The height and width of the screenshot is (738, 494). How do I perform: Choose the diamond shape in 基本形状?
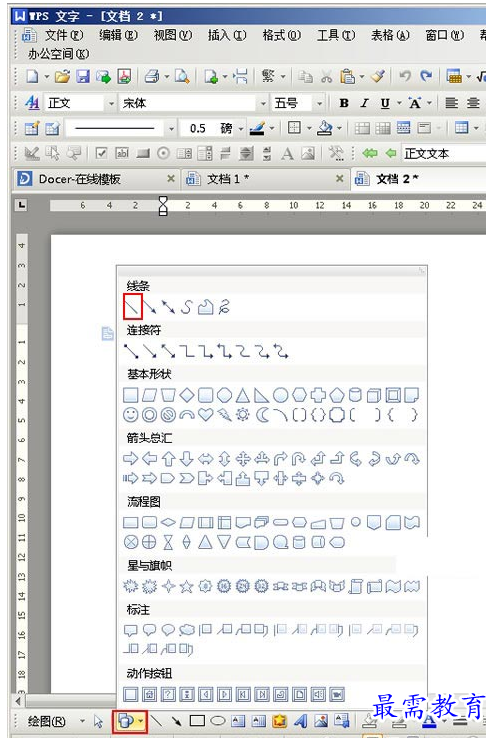pos(187,395)
